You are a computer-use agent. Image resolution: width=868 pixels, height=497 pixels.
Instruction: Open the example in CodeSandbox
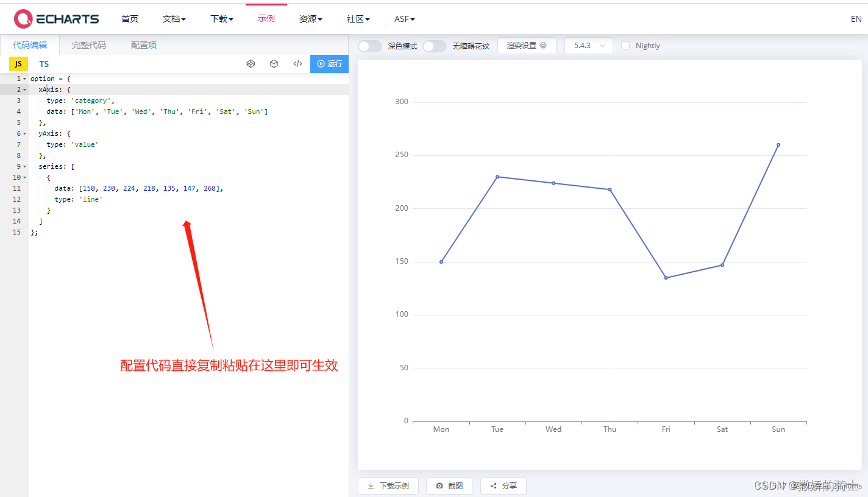point(274,63)
